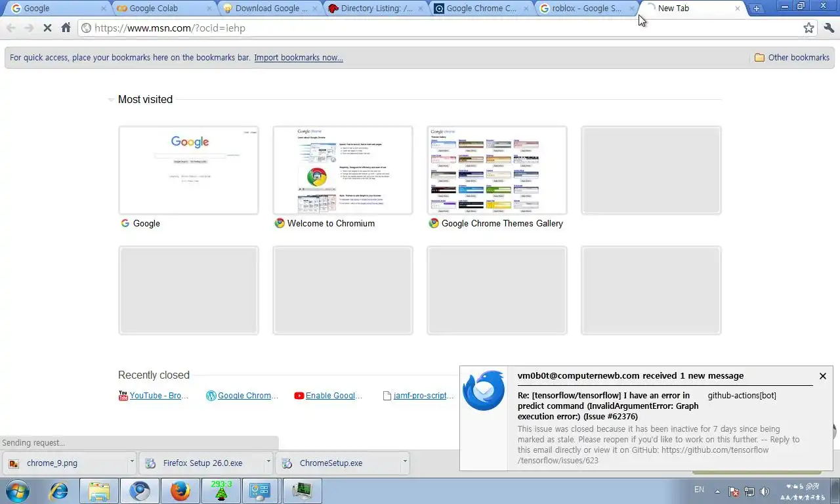Open the Directory Listing tab
Screen dimensions: 840x504
377,9
